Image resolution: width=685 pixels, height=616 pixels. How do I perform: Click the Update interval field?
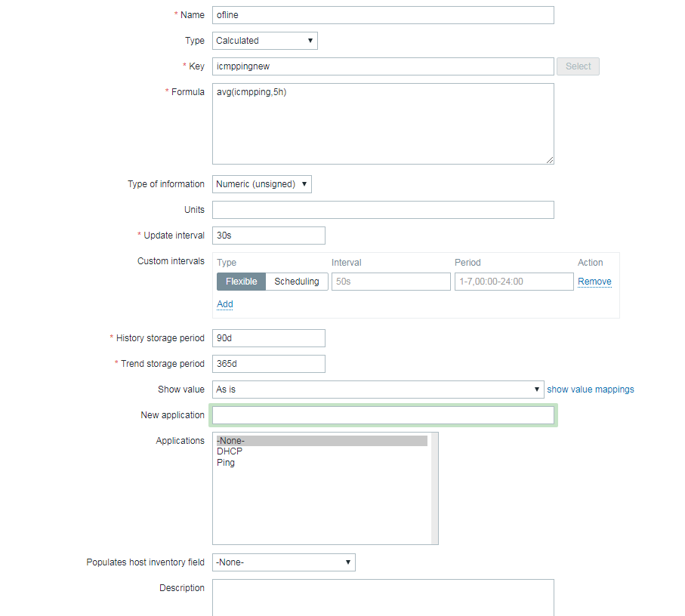pyautogui.click(x=268, y=236)
